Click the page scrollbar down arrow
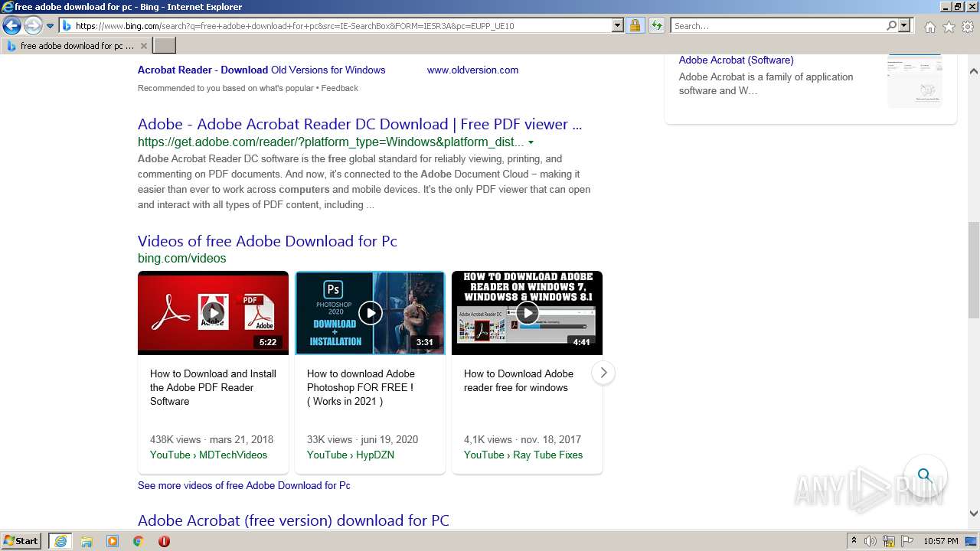This screenshot has width=980, height=551. [973, 514]
